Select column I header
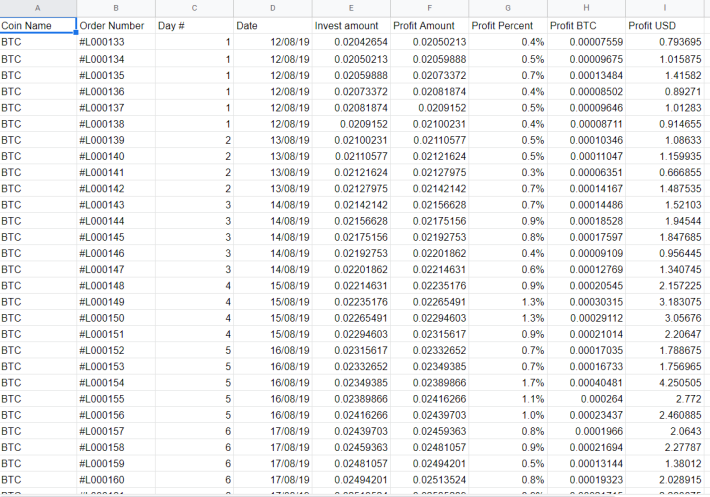Screen dimensions: 710x497 (x=665, y=8)
